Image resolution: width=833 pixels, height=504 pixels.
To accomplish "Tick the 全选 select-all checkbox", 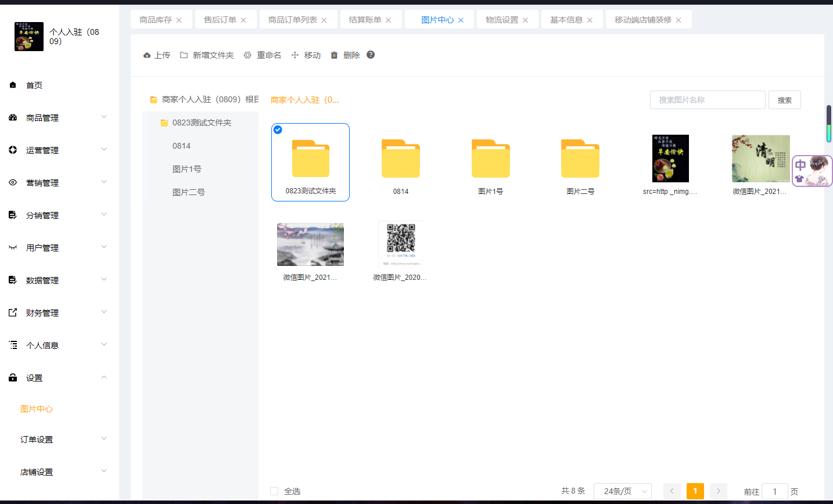I will tap(274, 491).
